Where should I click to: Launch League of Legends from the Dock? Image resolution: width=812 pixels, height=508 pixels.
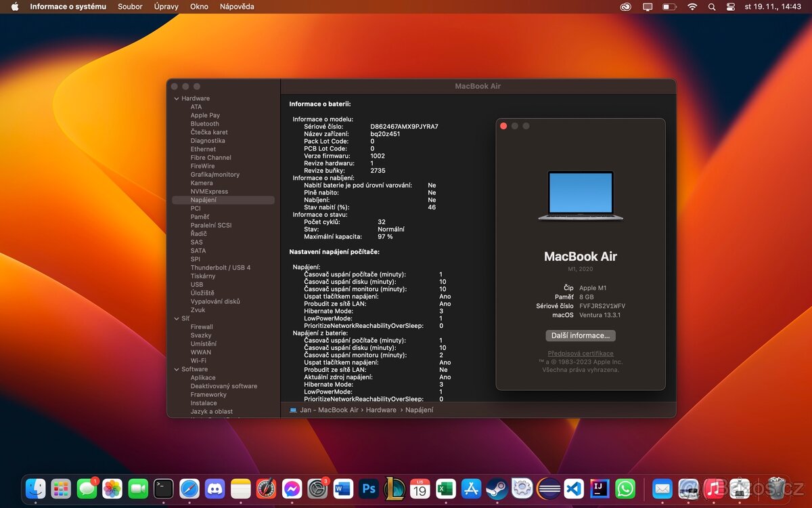pos(393,488)
